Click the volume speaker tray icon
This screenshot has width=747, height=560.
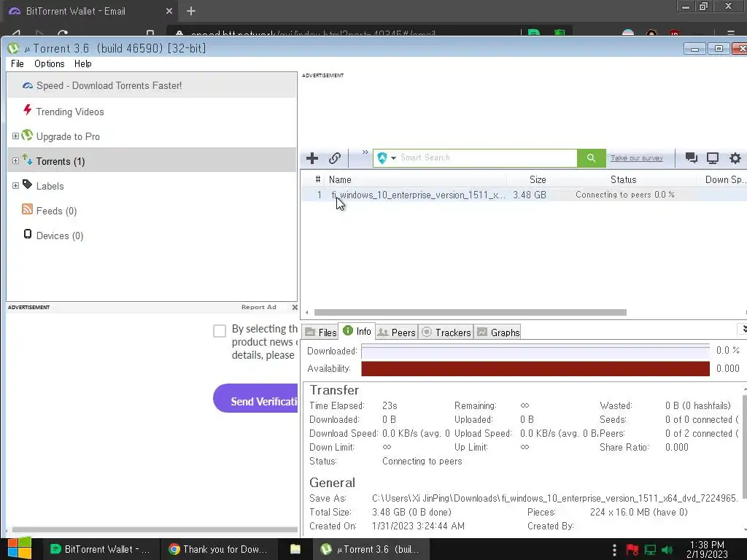click(x=667, y=550)
